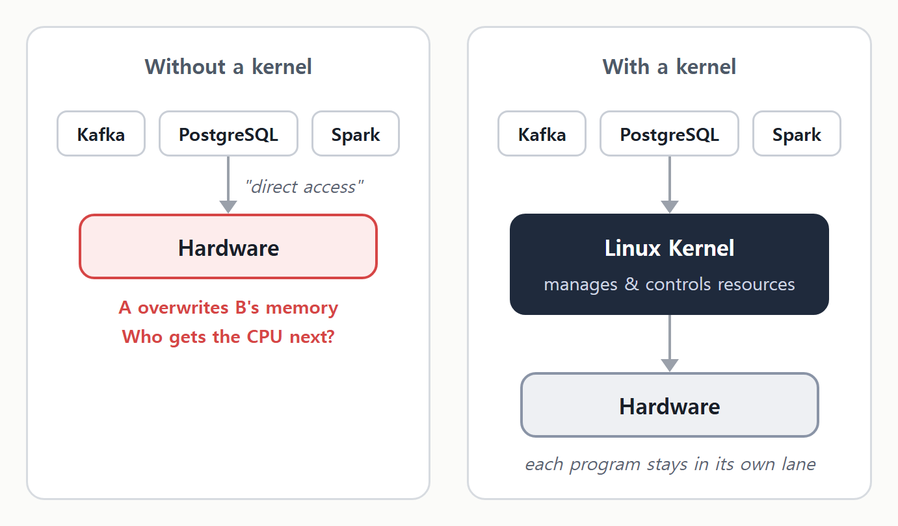The image size is (898, 526).
Task: Click 'A overwrites B's memory' text
Action: coord(228,308)
